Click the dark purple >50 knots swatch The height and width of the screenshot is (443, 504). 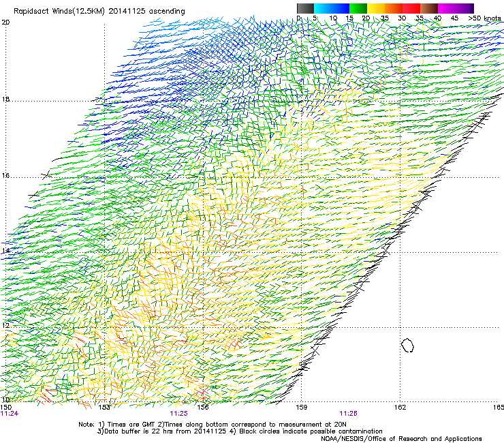(472, 8)
